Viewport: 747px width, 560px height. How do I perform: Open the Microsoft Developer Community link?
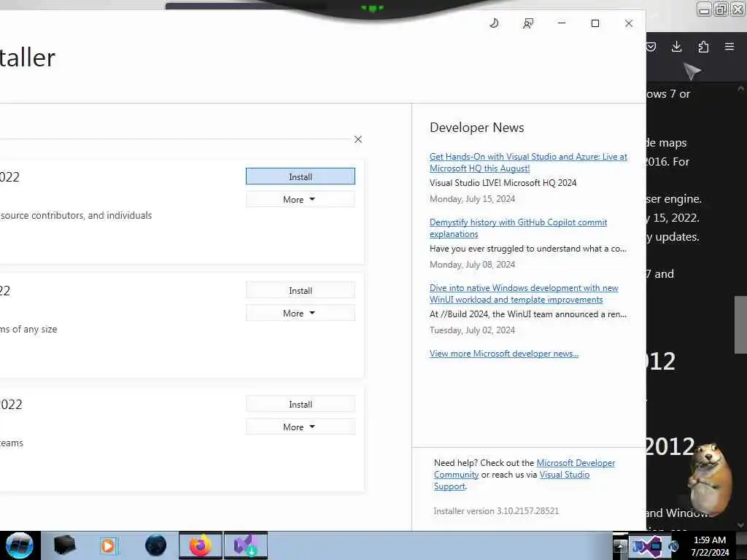coord(576,463)
